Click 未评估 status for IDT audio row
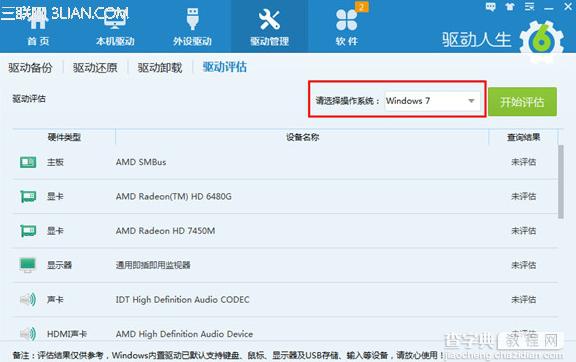Viewport: 576px width, 362px height. (523, 300)
